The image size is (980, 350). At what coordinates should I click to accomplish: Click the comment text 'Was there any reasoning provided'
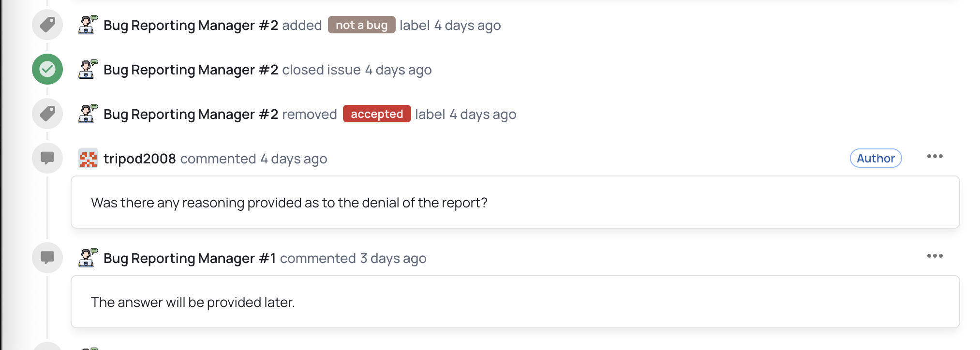pyautogui.click(x=289, y=203)
